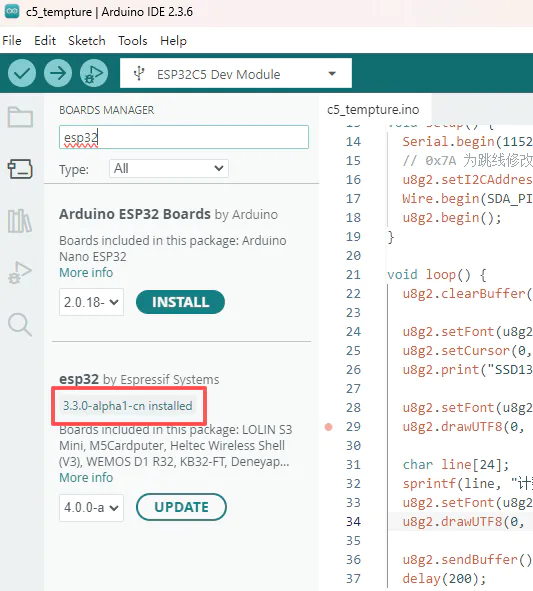Image resolution: width=533 pixels, height=591 pixels.
Task: Open the 4.0.0-a version dropdown for esp32
Action: pos(91,508)
